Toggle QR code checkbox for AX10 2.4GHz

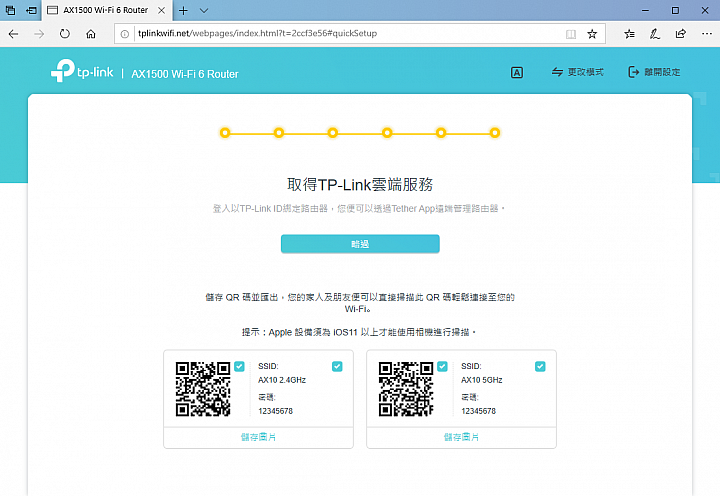pyautogui.click(x=239, y=366)
